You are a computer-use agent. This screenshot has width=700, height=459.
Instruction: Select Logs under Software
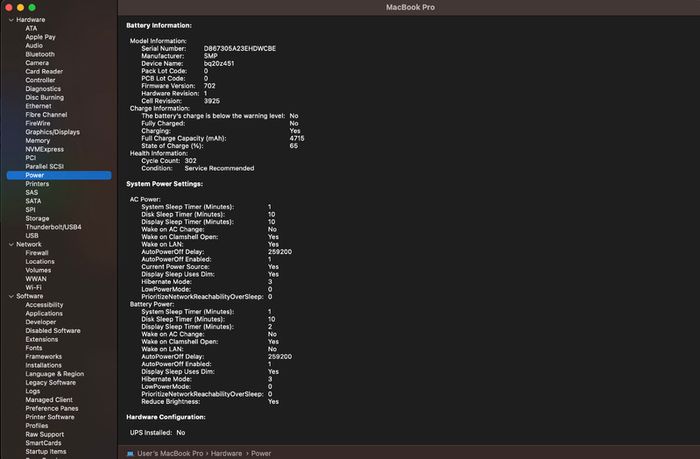point(32,391)
